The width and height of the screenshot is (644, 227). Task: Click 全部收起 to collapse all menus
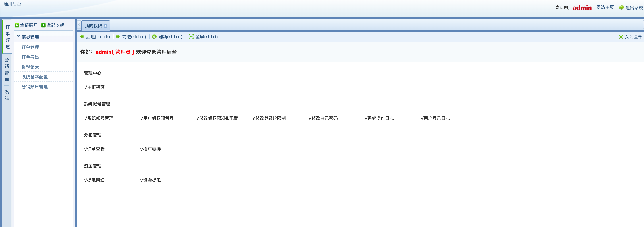pos(55,25)
